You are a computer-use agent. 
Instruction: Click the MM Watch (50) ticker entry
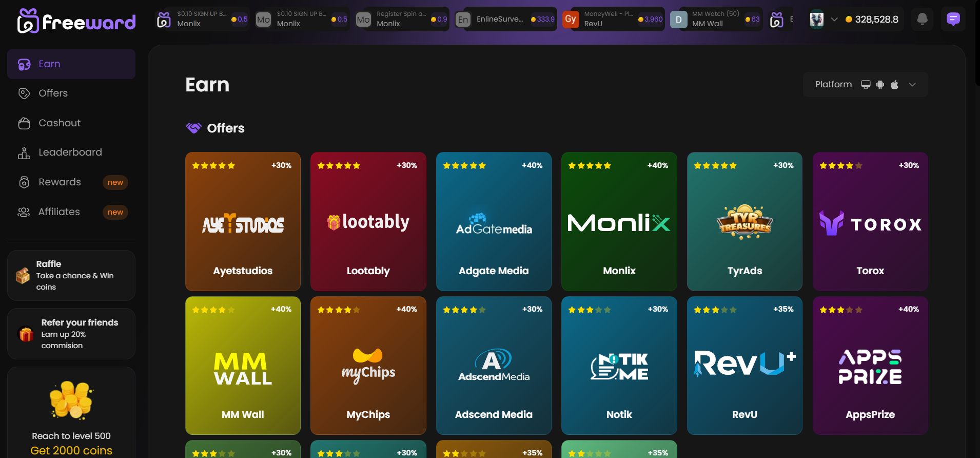tap(716, 19)
